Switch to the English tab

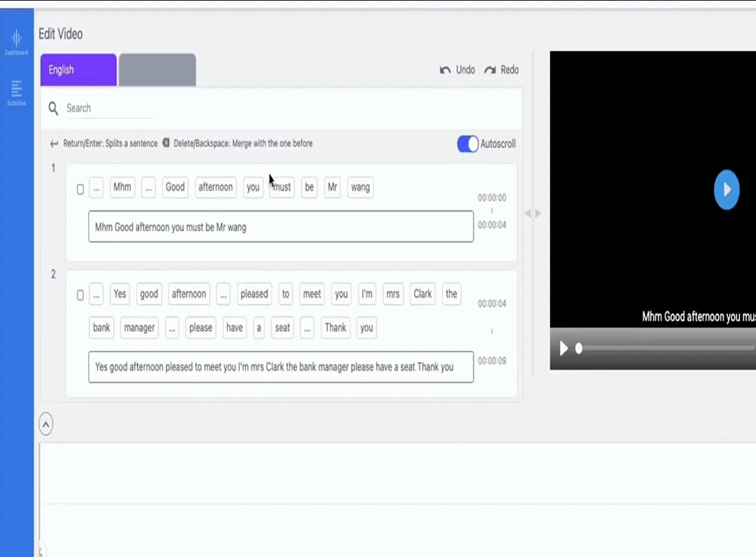pyautogui.click(x=78, y=70)
